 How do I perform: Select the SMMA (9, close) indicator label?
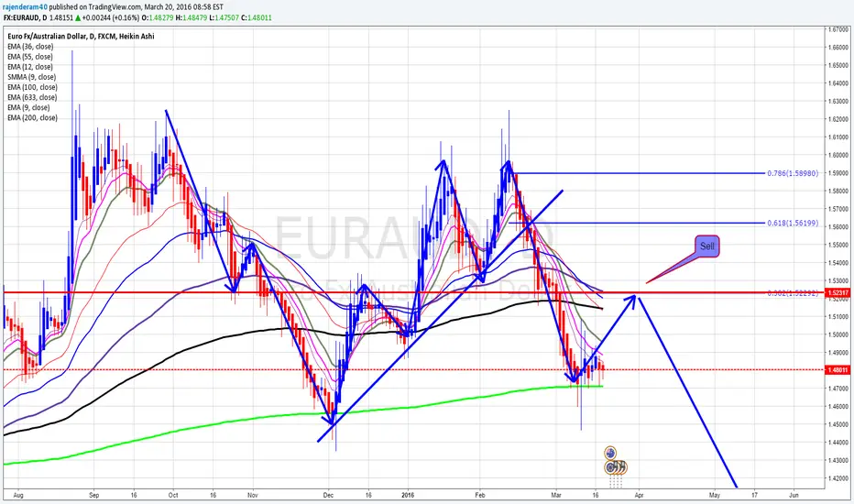coord(31,77)
